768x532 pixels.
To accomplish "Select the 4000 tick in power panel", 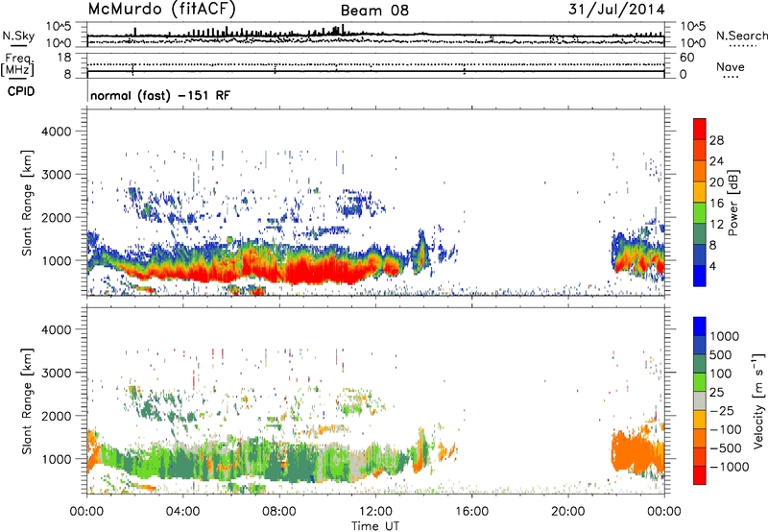I will [x=57, y=132].
